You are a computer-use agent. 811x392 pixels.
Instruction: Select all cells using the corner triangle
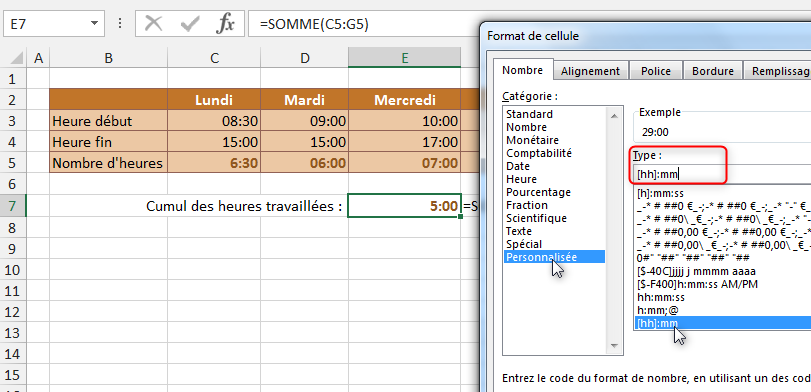pos(16,57)
